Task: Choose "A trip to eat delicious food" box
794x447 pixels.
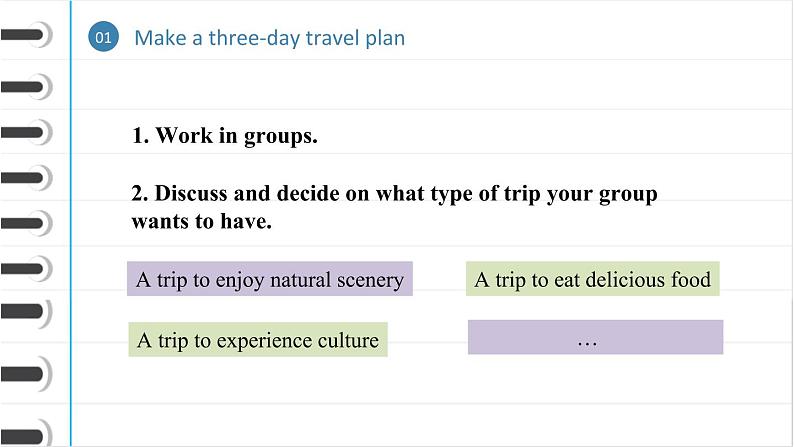Action: (x=592, y=279)
